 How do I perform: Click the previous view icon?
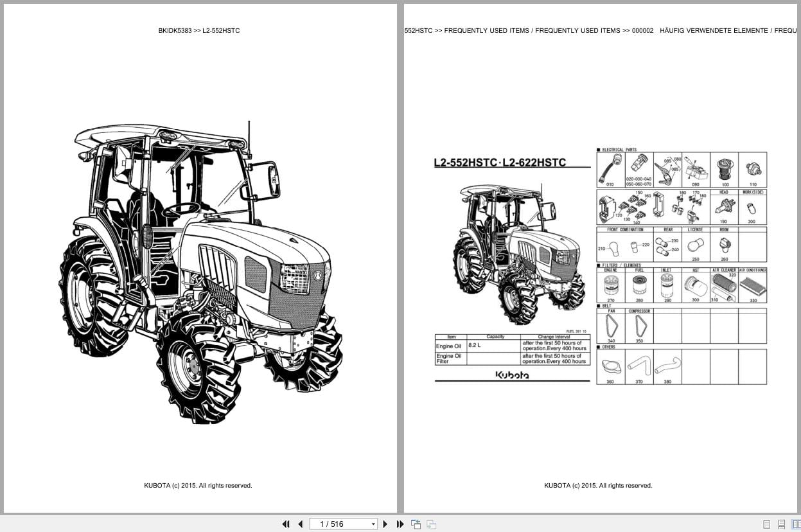pos(416,524)
